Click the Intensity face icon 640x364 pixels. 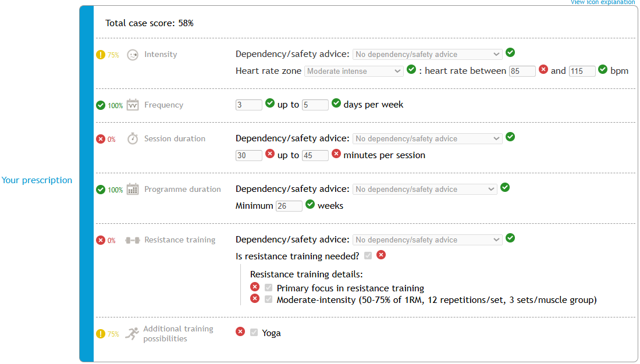(x=133, y=55)
